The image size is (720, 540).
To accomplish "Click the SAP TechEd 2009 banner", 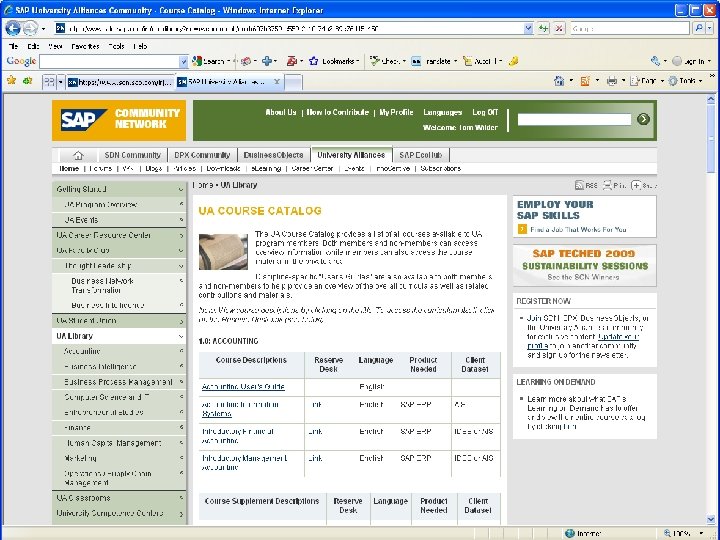I will pos(585,265).
